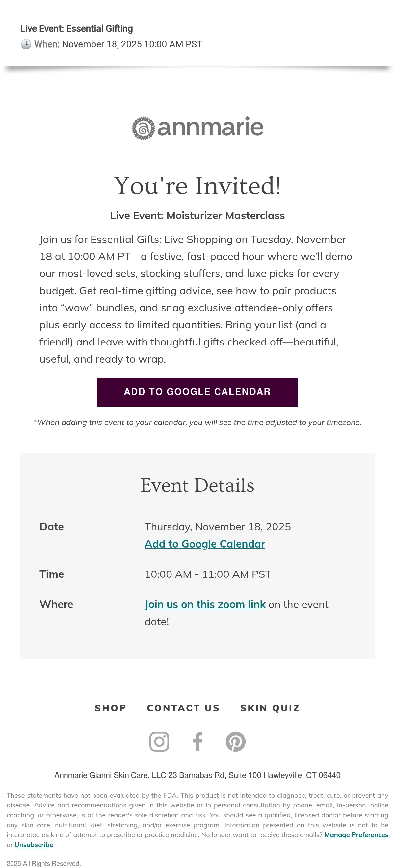Select the SKIN QUIZ footer menu item
Screen dimensions: 395x868
270,708
